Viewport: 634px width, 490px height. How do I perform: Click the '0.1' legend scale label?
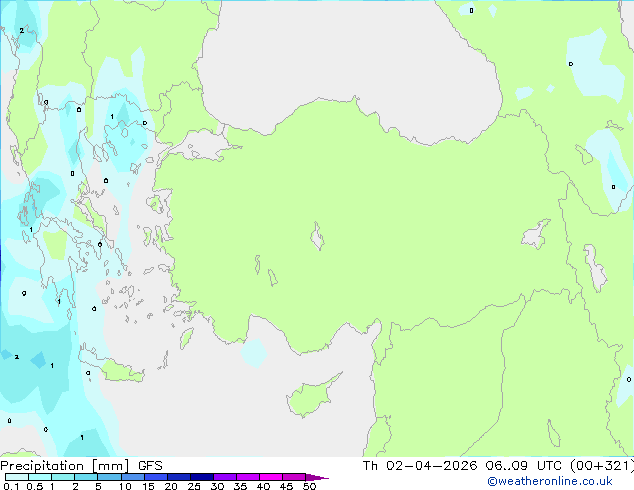click(x=11, y=486)
